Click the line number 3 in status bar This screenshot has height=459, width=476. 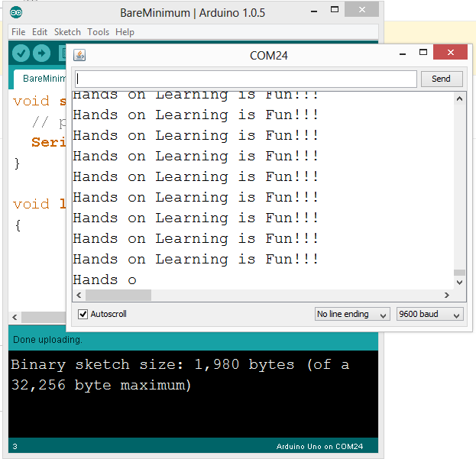pos(15,447)
